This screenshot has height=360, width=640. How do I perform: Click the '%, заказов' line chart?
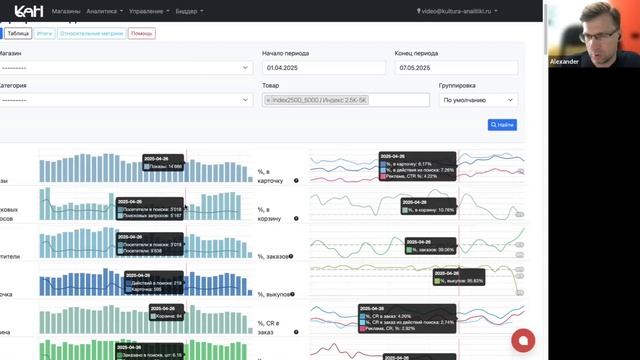coord(417,242)
